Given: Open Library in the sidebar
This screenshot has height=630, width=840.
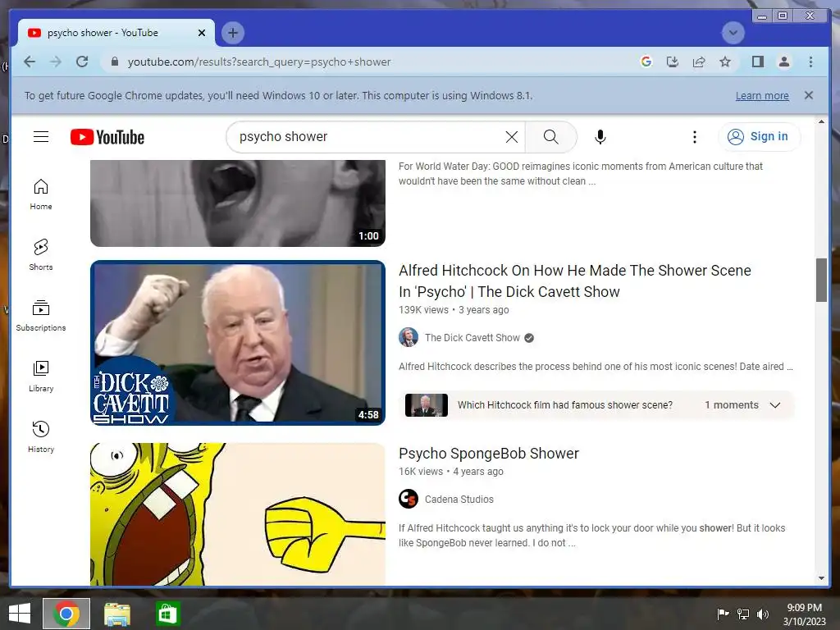Looking at the screenshot, I should [x=41, y=376].
